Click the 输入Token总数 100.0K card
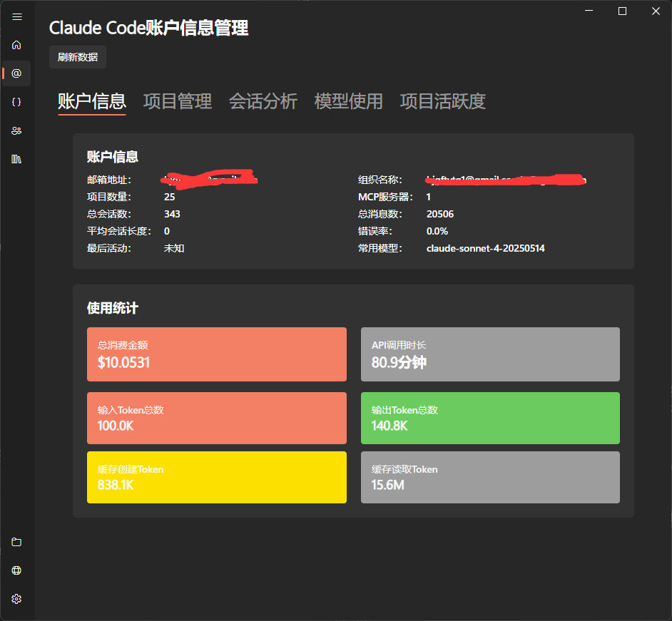This screenshot has width=672, height=621. pyautogui.click(x=217, y=418)
